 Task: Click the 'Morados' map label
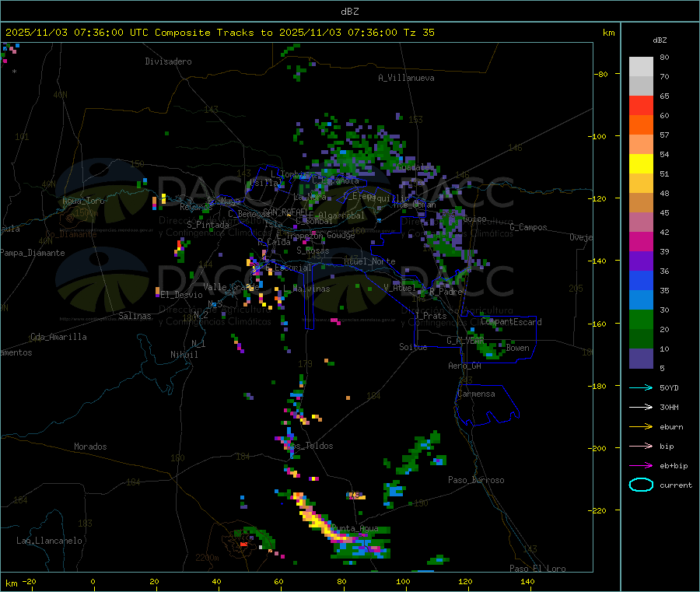click(90, 447)
